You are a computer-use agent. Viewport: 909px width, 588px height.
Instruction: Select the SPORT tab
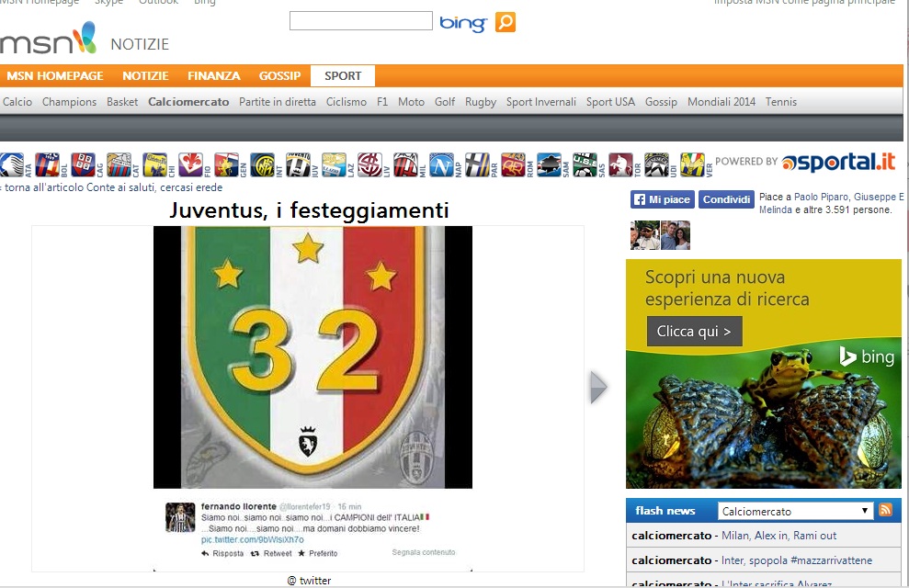[343, 76]
